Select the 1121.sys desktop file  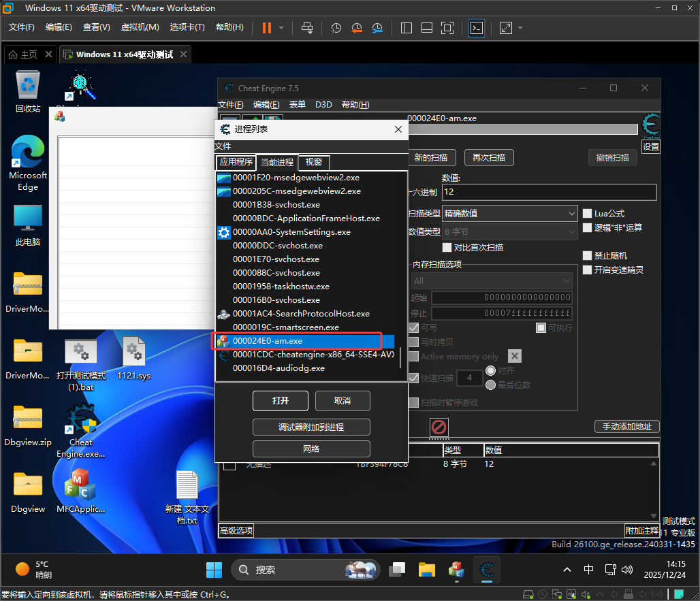(x=134, y=358)
